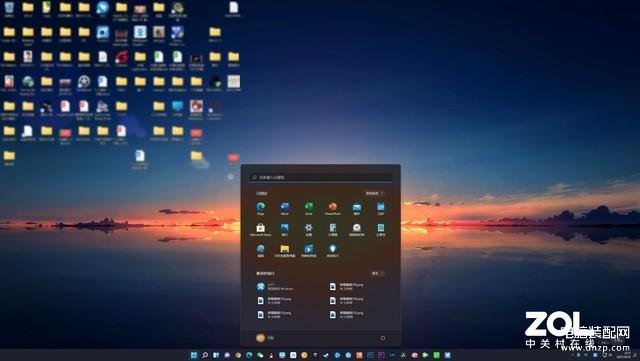The height and width of the screenshot is (361, 640).
Task: Open Edge from Start menu pinned apps
Action: (x=260, y=208)
